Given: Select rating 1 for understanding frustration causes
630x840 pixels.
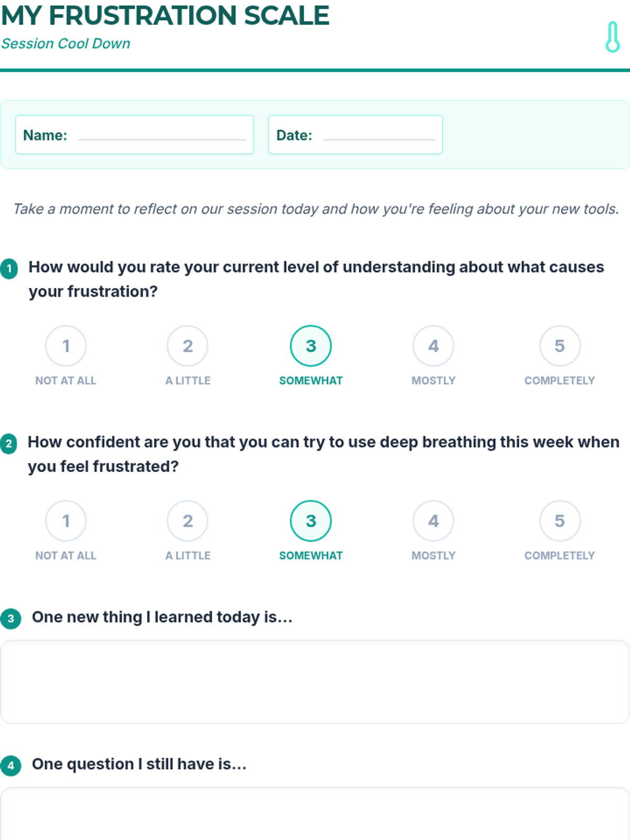Looking at the screenshot, I should click(x=66, y=346).
